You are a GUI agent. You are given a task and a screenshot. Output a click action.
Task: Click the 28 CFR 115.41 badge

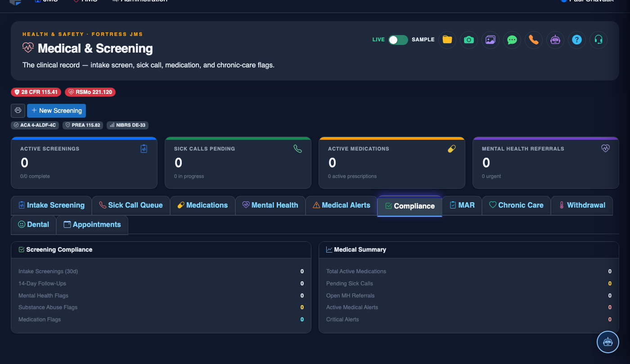point(36,92)
